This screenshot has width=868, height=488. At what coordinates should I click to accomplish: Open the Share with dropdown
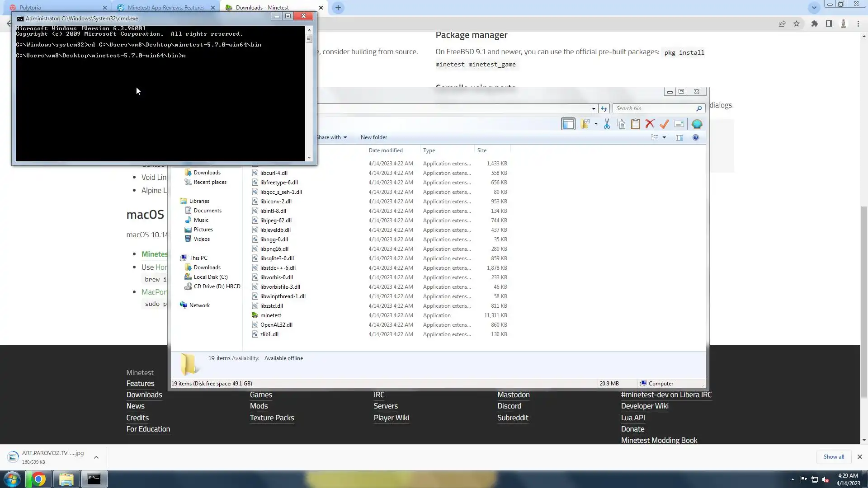click(x=331, y=137)
